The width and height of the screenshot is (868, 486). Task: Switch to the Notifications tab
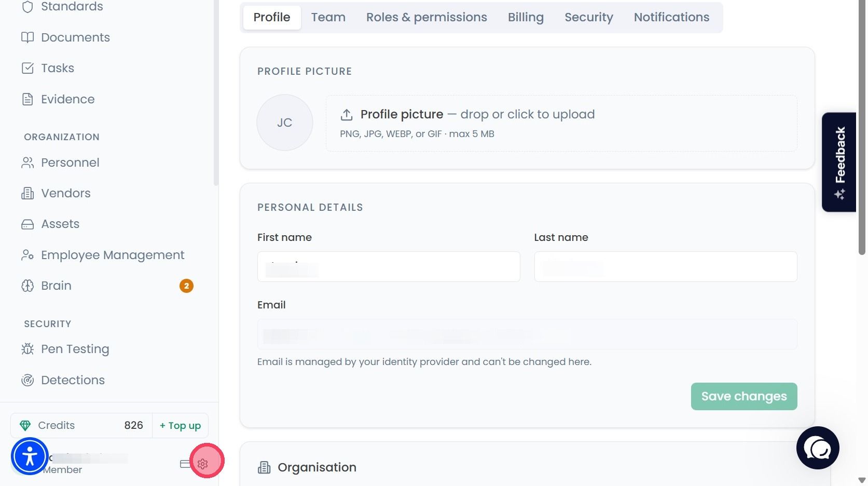(x=671, y=17)
